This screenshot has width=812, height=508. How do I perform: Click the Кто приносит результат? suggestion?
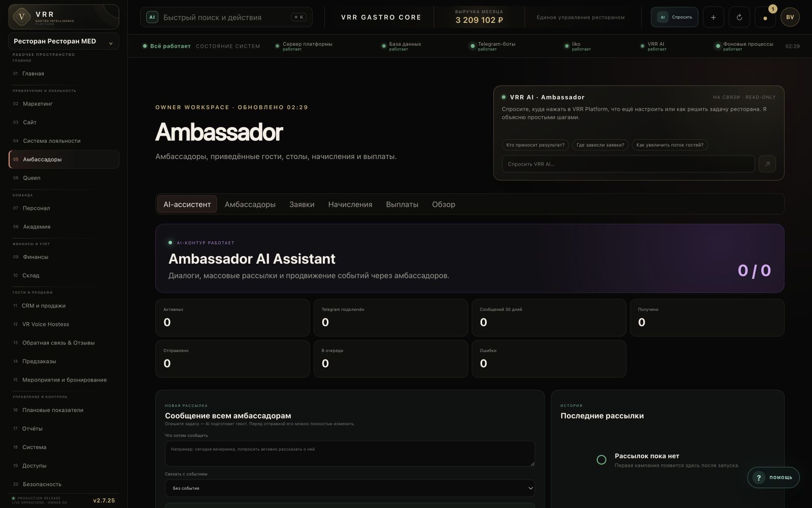click(535, 145)
